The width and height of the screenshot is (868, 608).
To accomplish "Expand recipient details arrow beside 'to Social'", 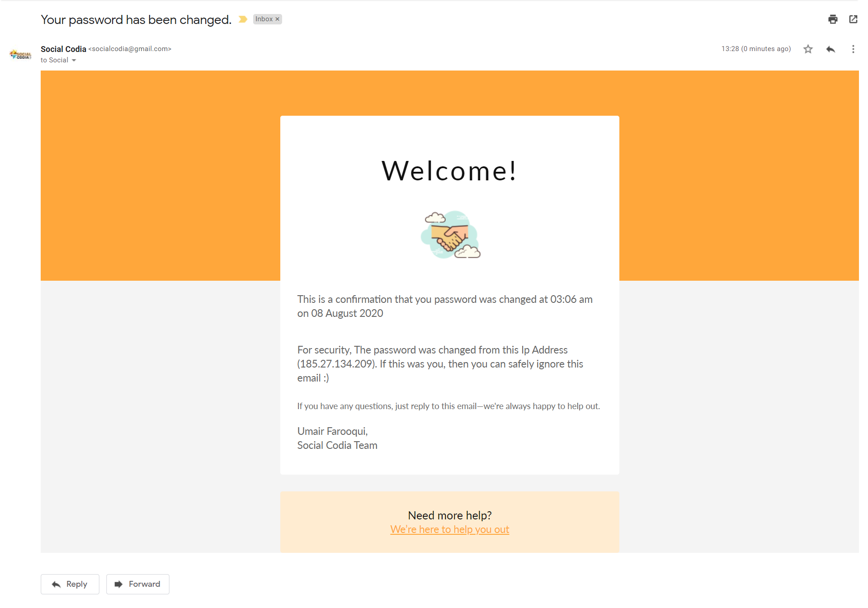I will [x=74, y=60].
